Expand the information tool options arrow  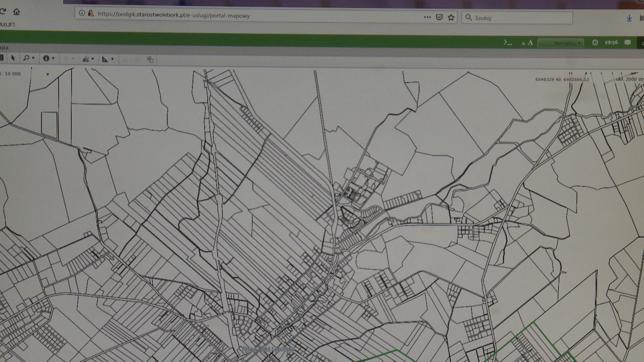pos(53,59)
